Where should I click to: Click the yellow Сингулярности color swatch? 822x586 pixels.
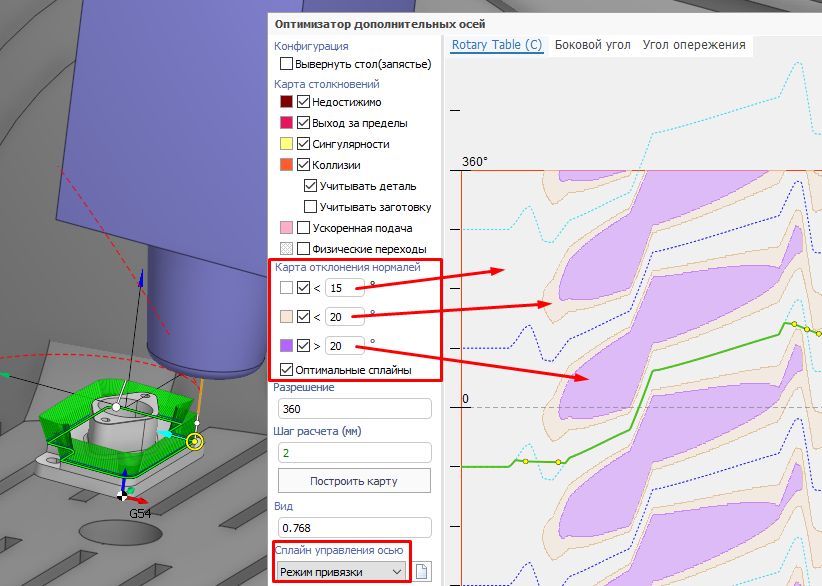(287, 144)
